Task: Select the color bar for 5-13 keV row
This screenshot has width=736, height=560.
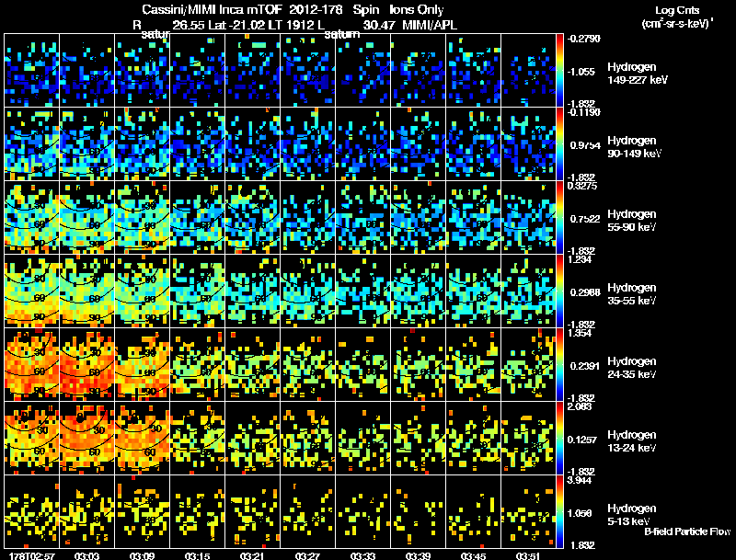Action: click(559, 511)
